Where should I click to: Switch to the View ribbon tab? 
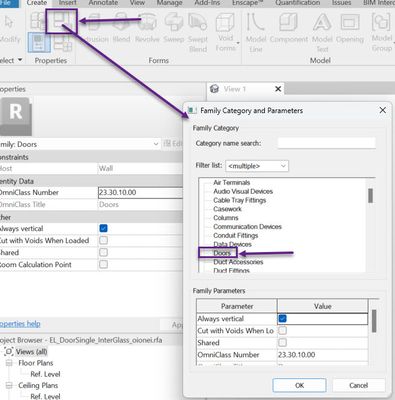click(137, 3)
